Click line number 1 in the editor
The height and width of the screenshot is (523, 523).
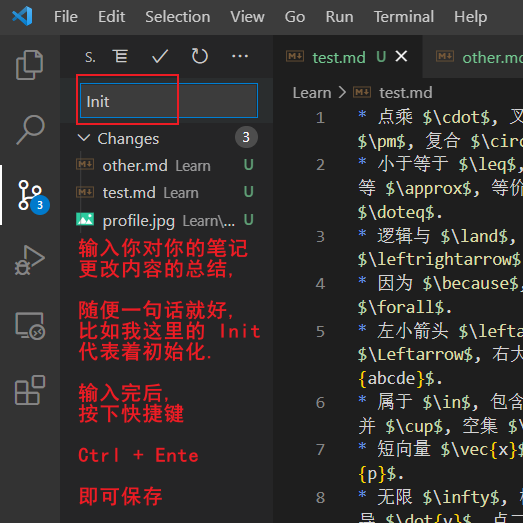point(320,118)
